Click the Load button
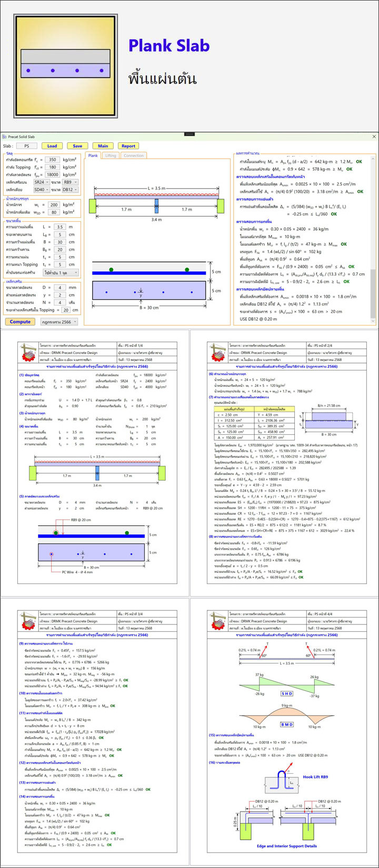 tap(52, 146)
